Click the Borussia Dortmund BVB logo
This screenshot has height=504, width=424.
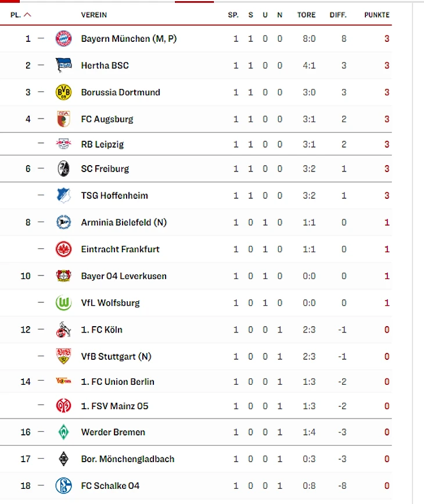coord(63,92)
